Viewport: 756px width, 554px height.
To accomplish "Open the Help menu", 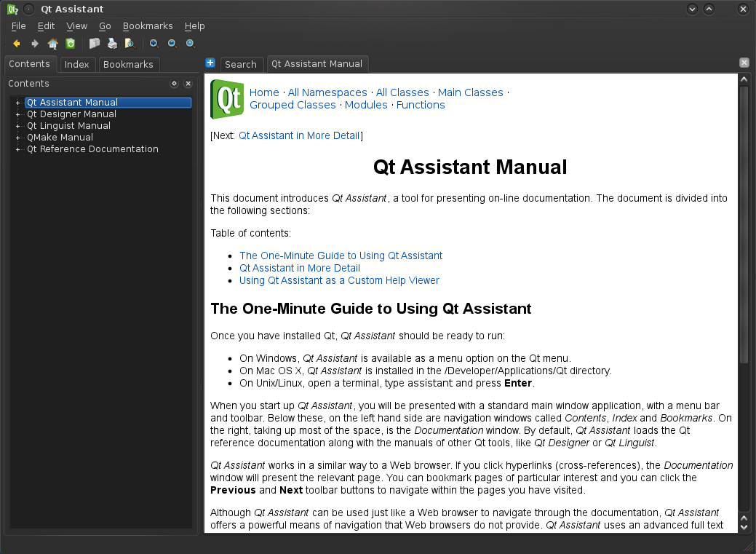I will [195, 26].
